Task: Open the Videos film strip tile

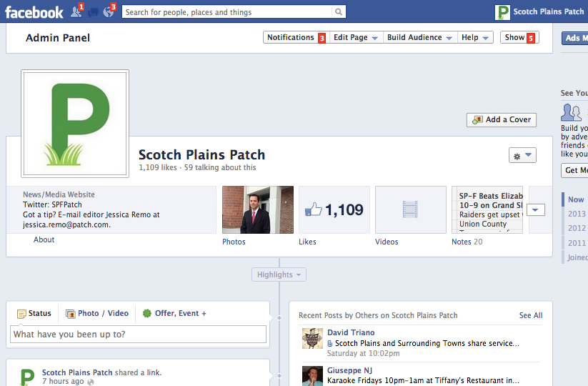Action: click(x=410, y=210)
